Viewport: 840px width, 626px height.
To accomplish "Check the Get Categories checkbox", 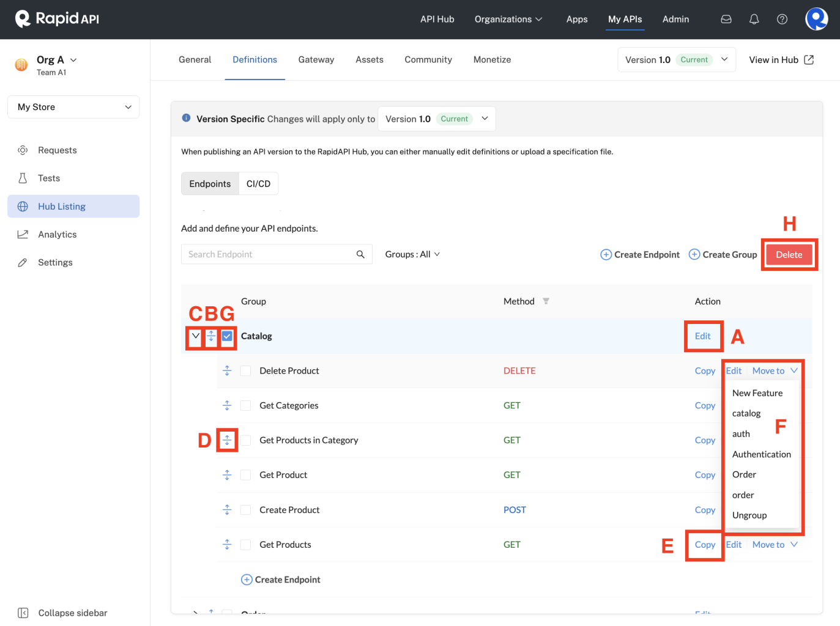I will (x=245, y=406).
